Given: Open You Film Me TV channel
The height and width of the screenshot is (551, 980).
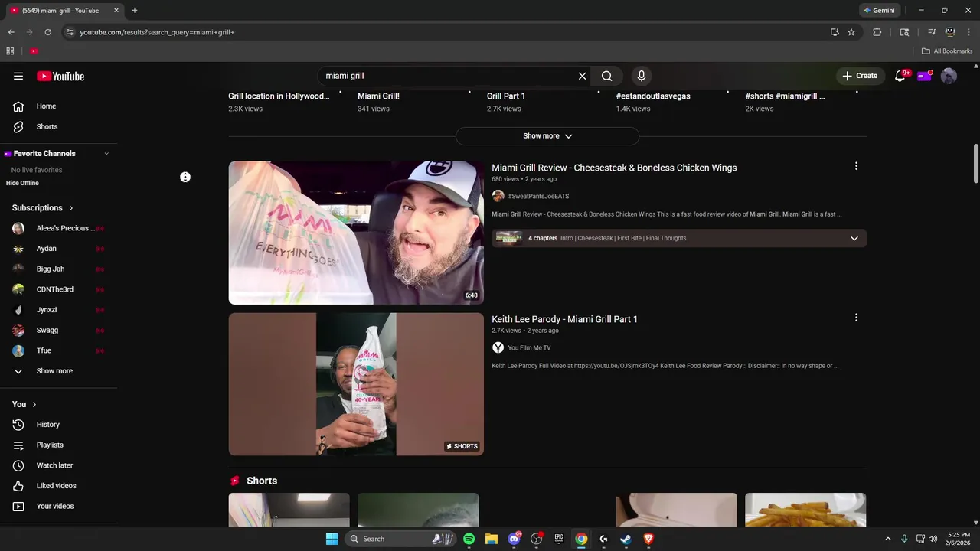Looking at the screenshot, I should click(x=529, y=347).
